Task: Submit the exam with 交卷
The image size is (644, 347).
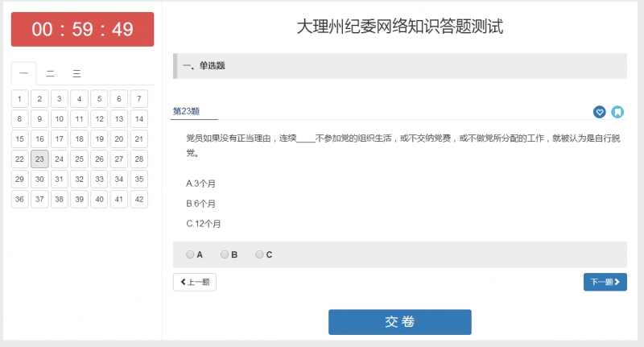Action: point(399,322)
